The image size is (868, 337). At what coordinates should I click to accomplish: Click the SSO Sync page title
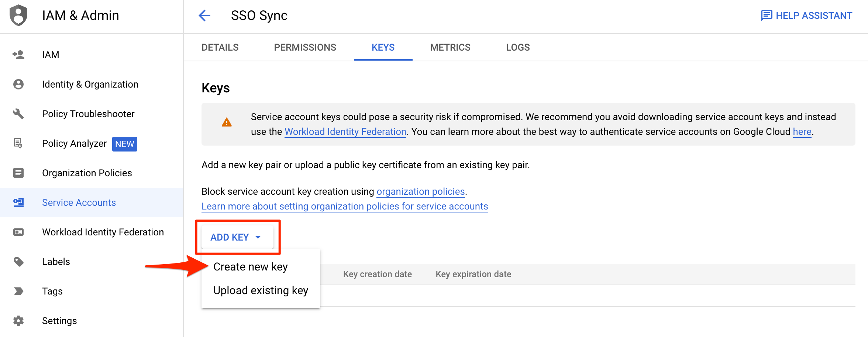259,16
